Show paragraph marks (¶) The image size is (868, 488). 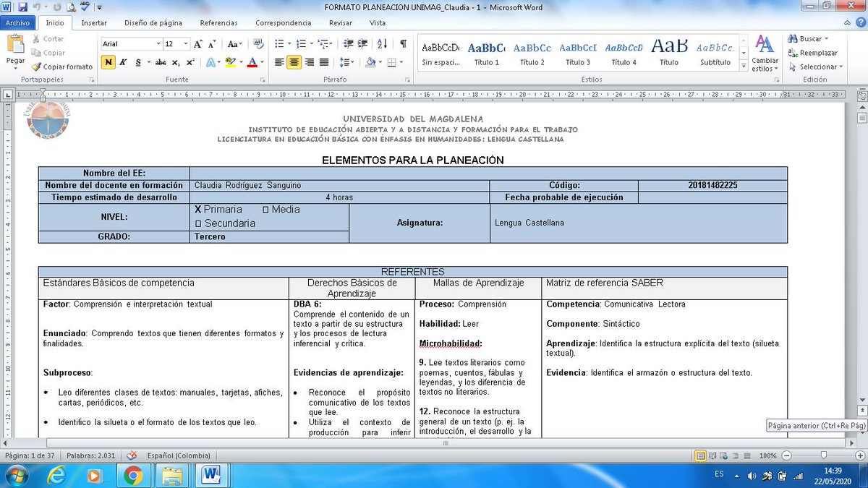[403, 44]
